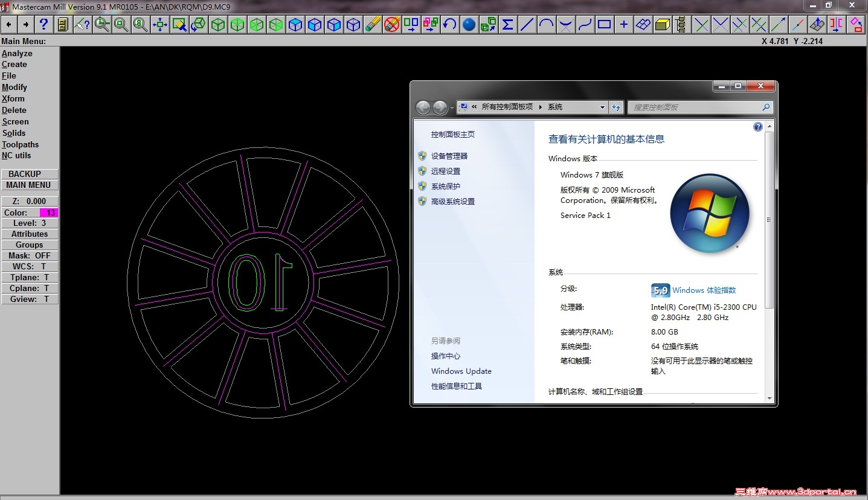Start dynamic rotation with the rotating cube icon
Image resolution: width=868 pixels, height=500 pixels.
199,25
